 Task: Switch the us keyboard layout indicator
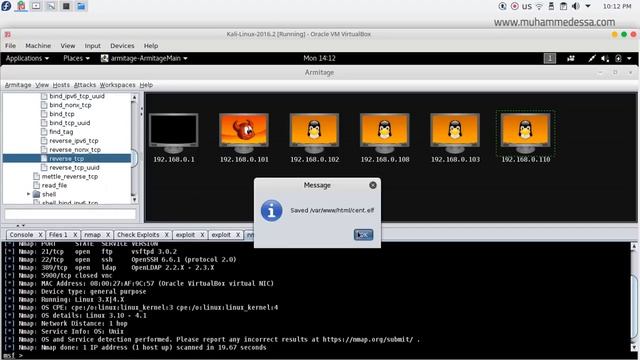pyautogui.click(x=527, y=6)
